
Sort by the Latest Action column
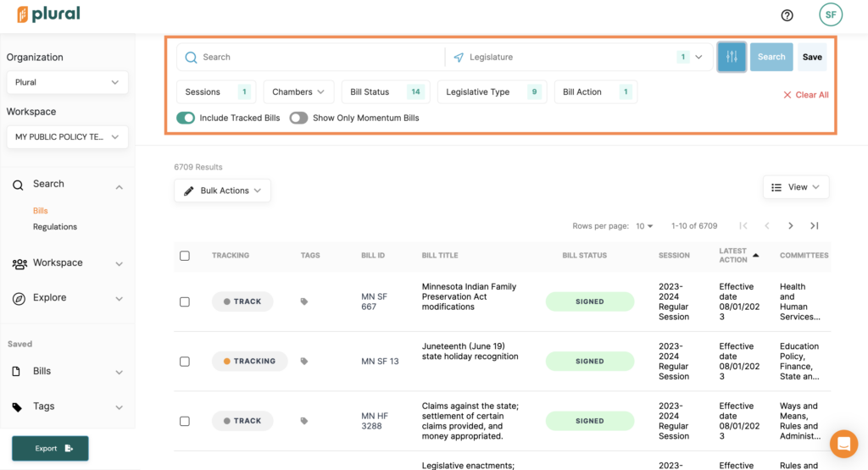pos(734,255)
